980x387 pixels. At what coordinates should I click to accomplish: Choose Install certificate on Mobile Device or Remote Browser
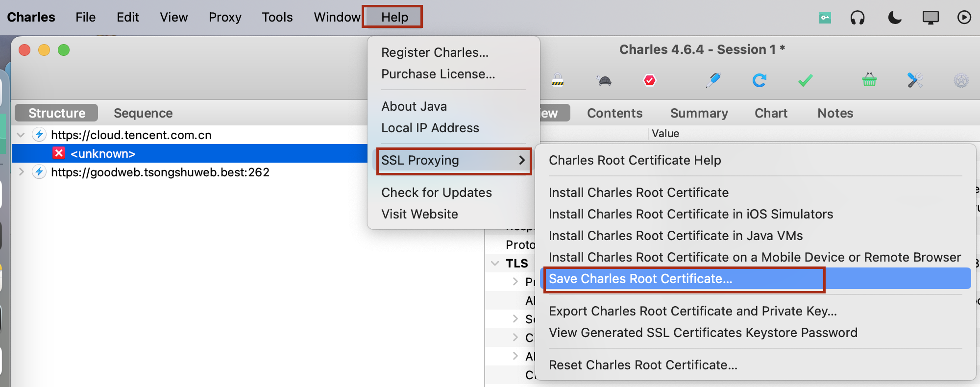[x=755, y=257]
